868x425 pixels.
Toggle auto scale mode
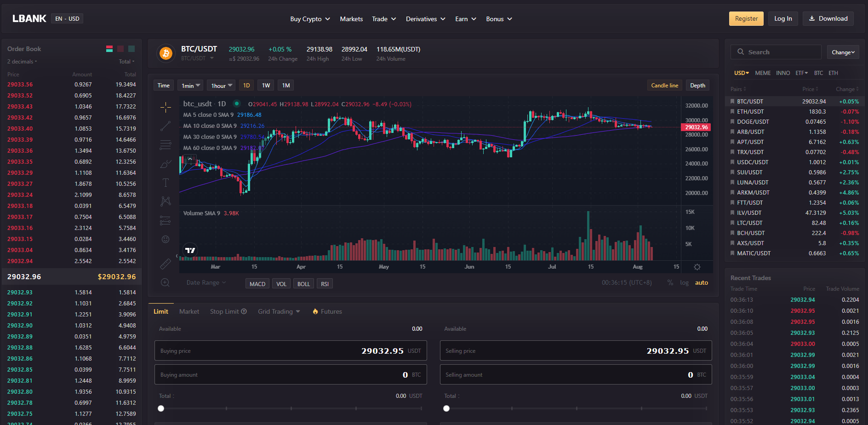point(701,283)
